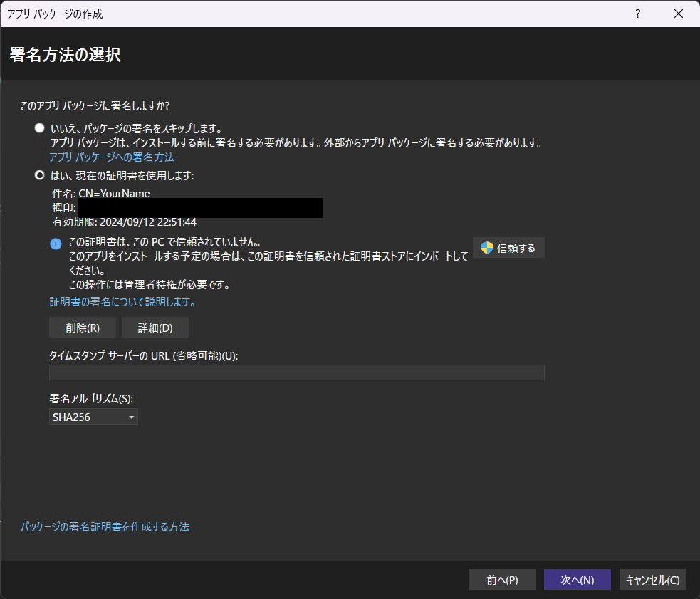This screenshot has width=700, height=599.
Task: Click the shield icon on the 信頼する button
Action: [x=487, y=247]
